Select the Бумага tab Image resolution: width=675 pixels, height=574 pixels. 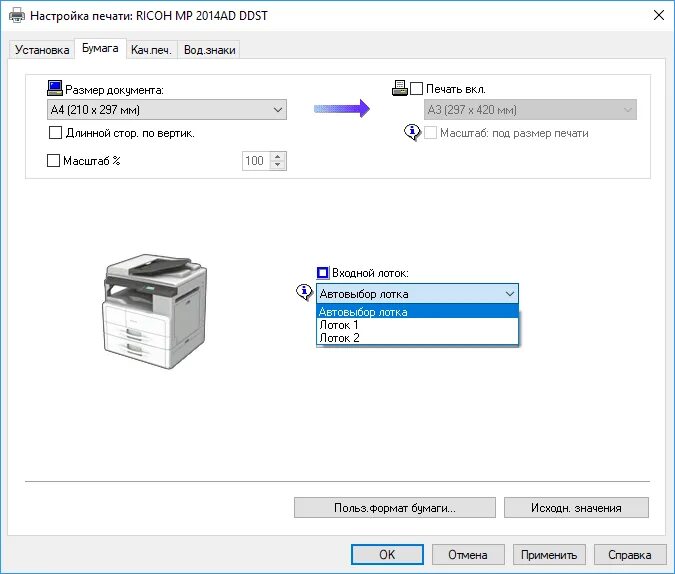coord(100,48)
